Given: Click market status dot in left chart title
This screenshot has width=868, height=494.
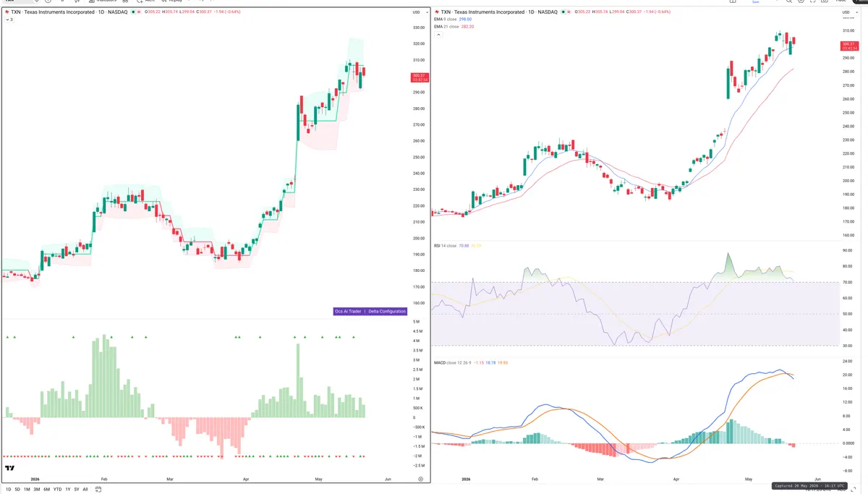Looking at the screenshot, I should [133, 12].
